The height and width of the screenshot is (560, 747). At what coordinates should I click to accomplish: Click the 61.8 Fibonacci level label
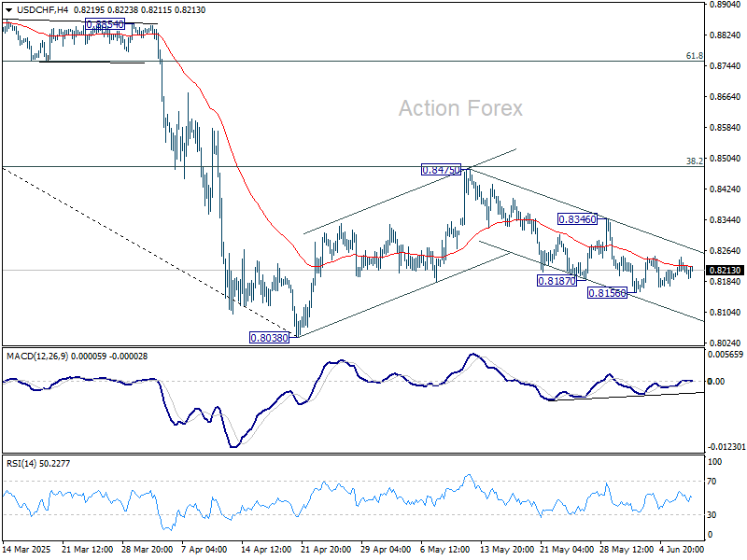(694, 56)
